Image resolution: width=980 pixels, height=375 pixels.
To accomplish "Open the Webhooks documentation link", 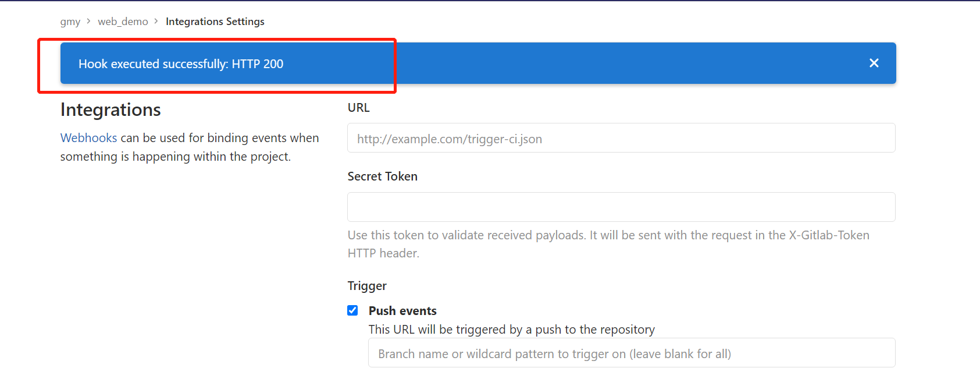I will click(x=89, y=138).
